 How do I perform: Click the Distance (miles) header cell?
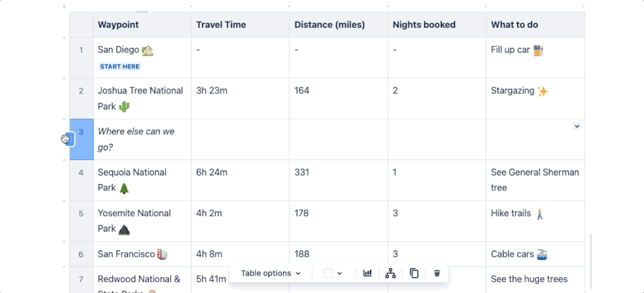pos(329,25)
